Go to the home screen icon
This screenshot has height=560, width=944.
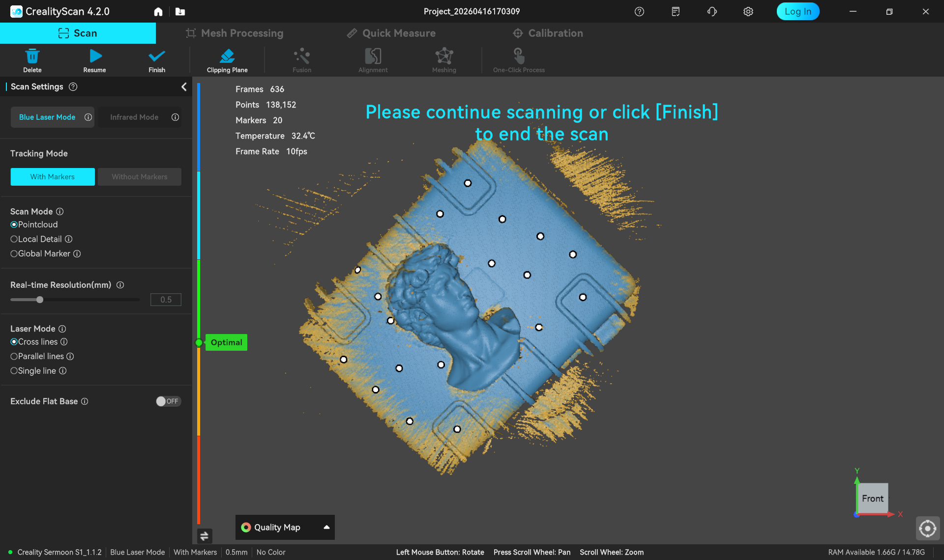tap(158, 12)
